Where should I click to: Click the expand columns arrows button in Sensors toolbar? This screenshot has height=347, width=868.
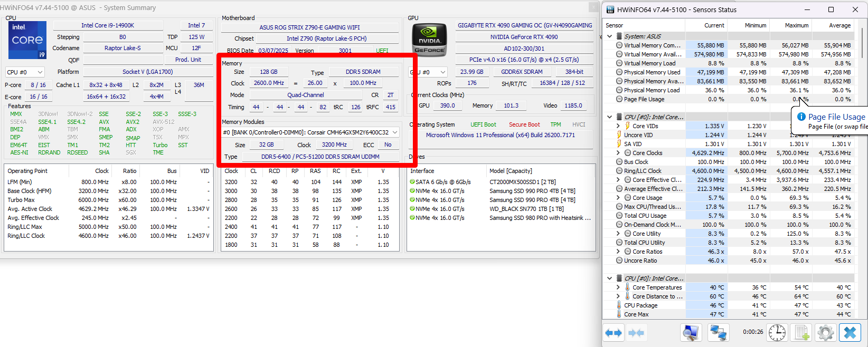(x=614, y=333)
